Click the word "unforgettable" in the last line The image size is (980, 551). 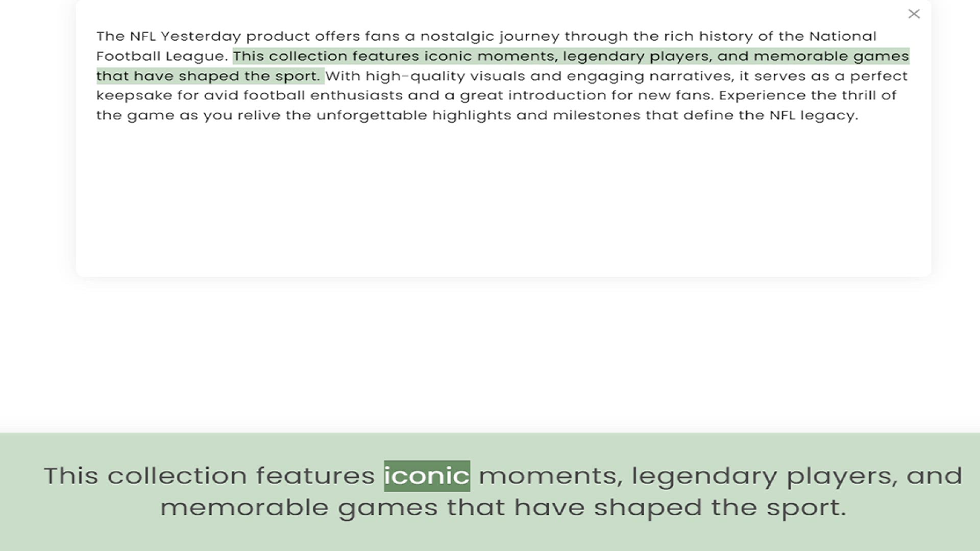[371, 115]
